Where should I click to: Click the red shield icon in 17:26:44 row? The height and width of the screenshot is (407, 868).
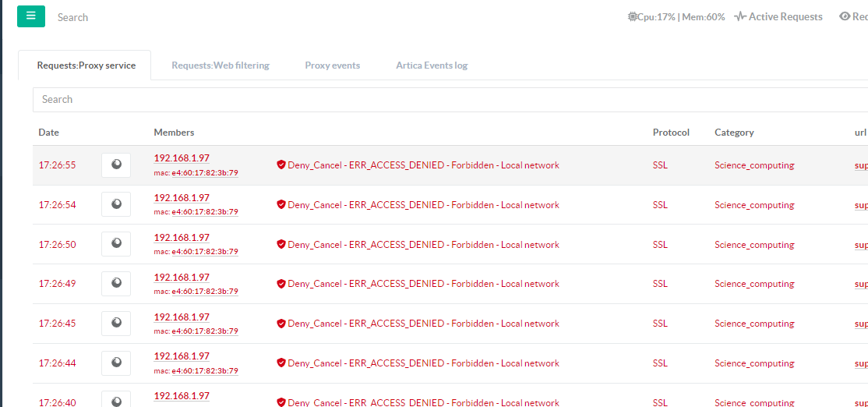(281, 363)
